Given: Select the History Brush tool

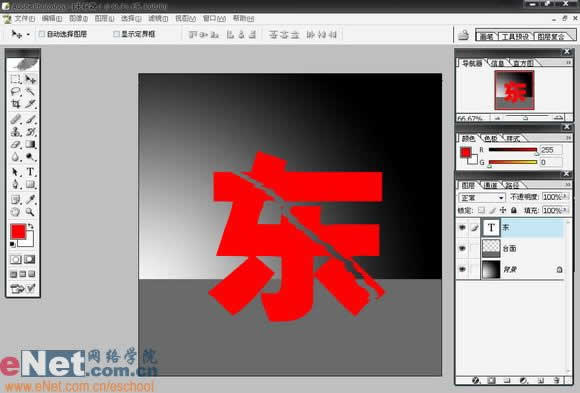Looking at the screenshot, I should (30, 131).
